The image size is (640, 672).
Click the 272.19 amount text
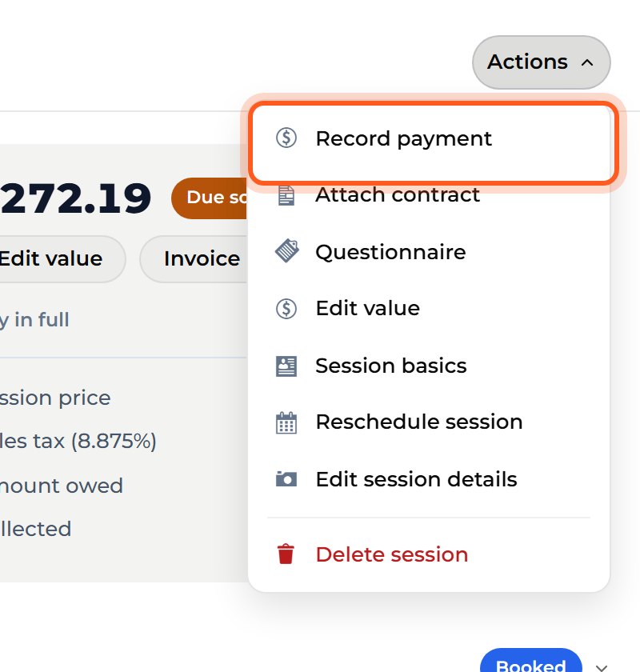pyautogui.click(x=75, y=198)
